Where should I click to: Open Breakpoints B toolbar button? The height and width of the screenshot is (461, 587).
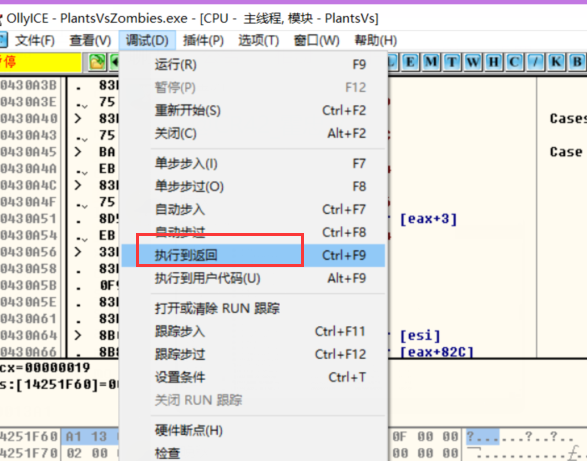pyautogui.click(x=577, y=62)
